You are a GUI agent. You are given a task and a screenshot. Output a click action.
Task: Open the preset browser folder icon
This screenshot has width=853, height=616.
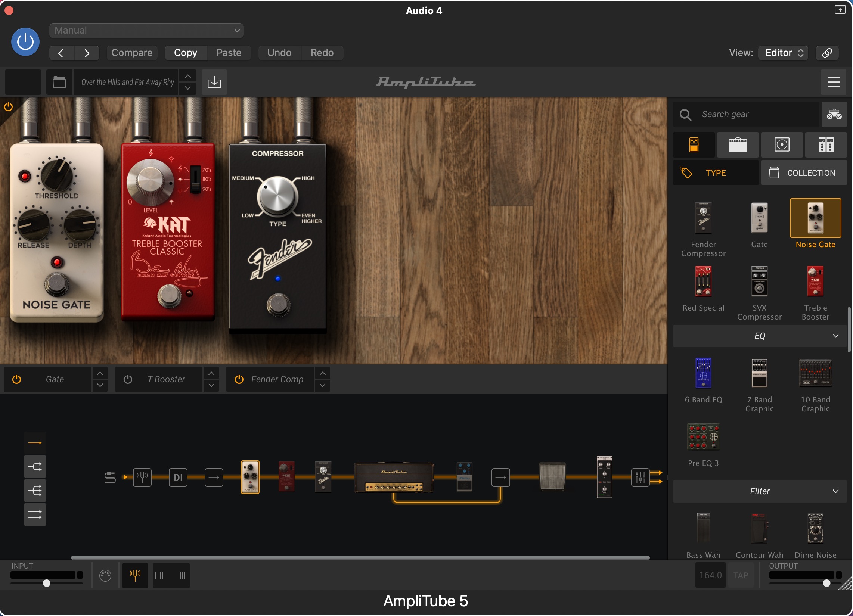(59, 82)
